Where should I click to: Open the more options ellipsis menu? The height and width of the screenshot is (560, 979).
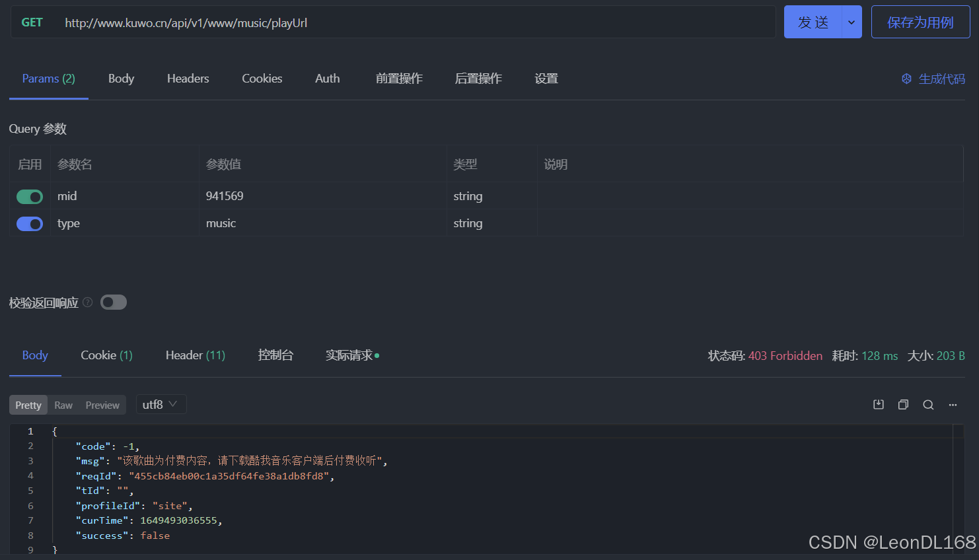pos(953,405)
